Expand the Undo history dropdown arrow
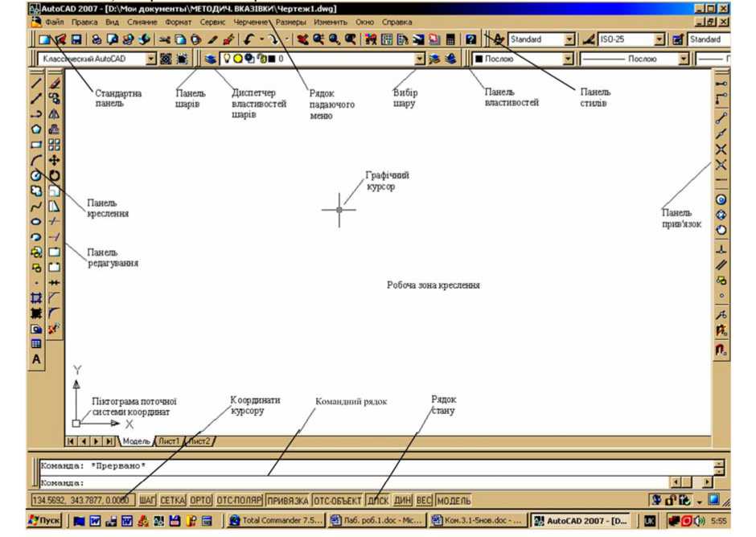Screen dimensions: 756x537 click(x=262, y=39)
